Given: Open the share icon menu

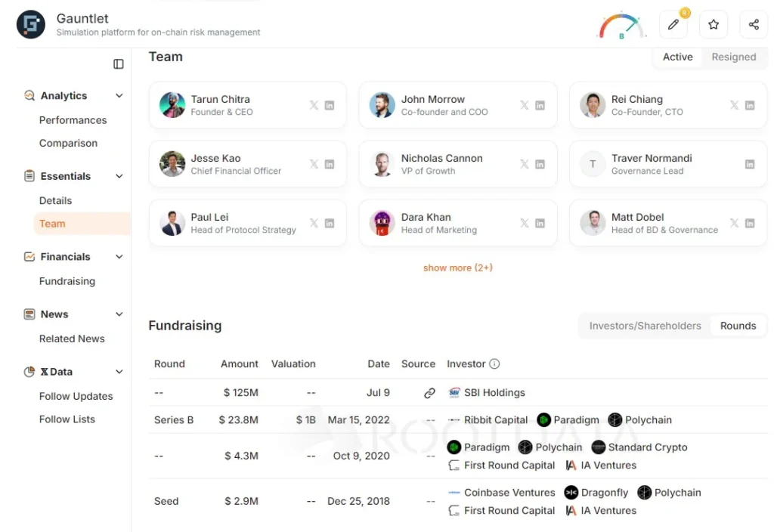Looking at the screenshot, I should (x=754, y=24).
